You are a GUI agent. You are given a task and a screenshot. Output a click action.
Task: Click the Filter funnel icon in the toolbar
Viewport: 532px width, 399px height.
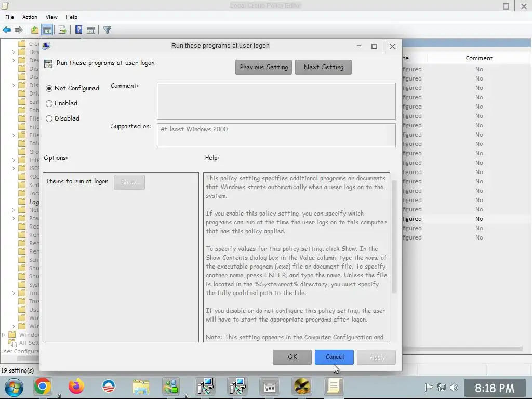point(107,30)
